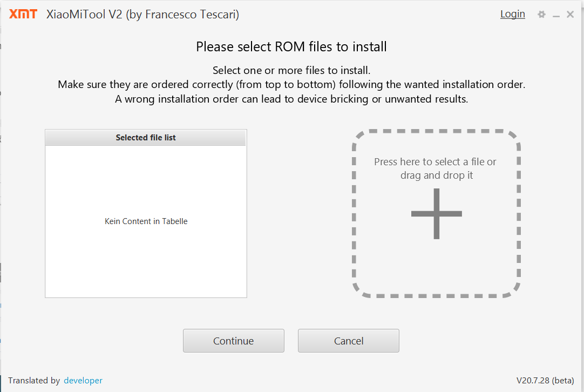Click the 'Kein Content in Tabelle' placeholder
Screen dimensions: 584x392
point(146,221)
